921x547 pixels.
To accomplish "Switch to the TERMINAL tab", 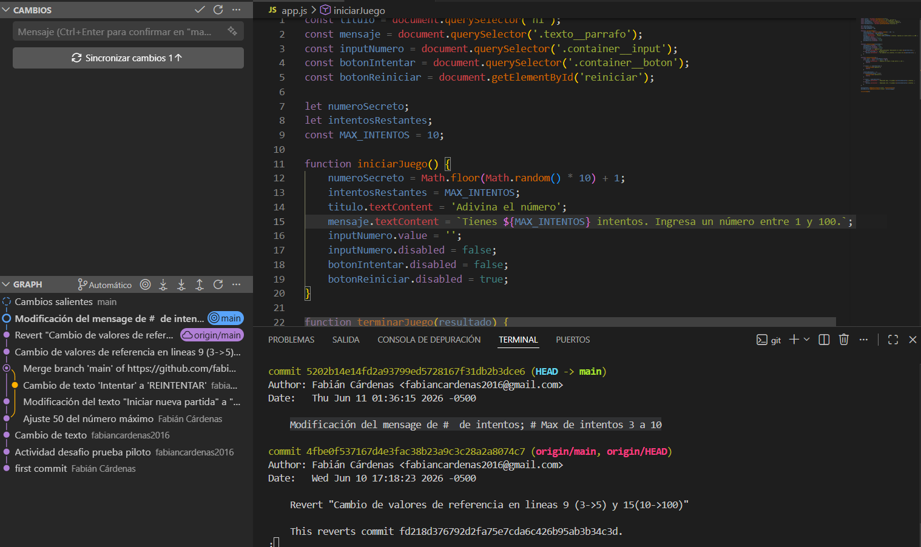I will 518,340.
